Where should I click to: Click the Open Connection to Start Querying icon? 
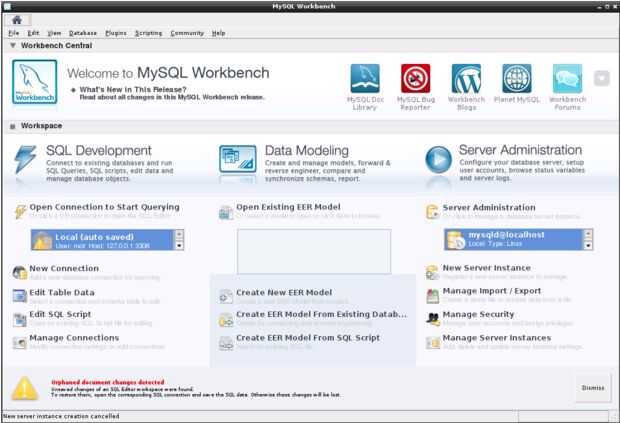[x=20, y=212]
